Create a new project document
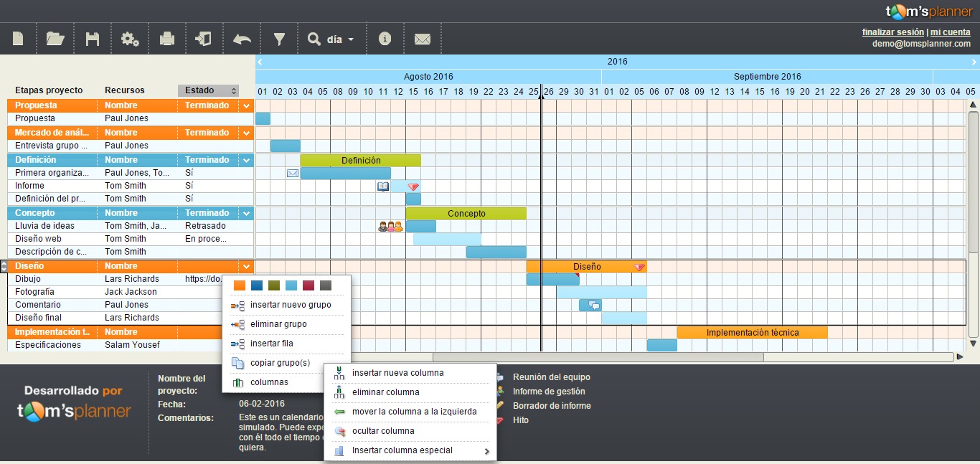This screenshot has height=464, width=980. point(18,39)
